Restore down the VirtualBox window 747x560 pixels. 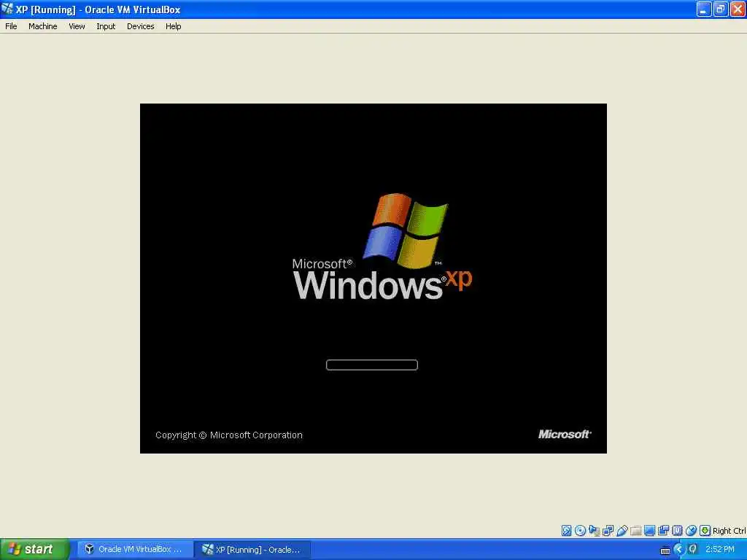click(720, 9)
